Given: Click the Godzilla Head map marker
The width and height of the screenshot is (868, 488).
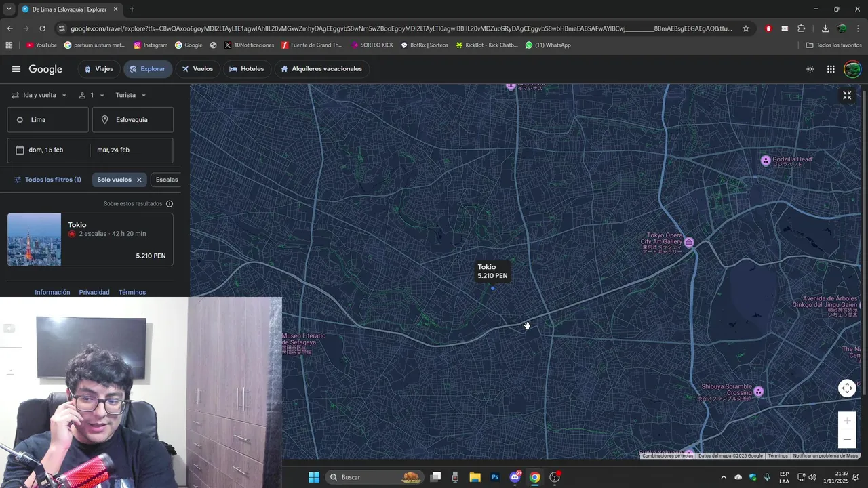Looking at the screenshot, I should [x=766, y=161].
